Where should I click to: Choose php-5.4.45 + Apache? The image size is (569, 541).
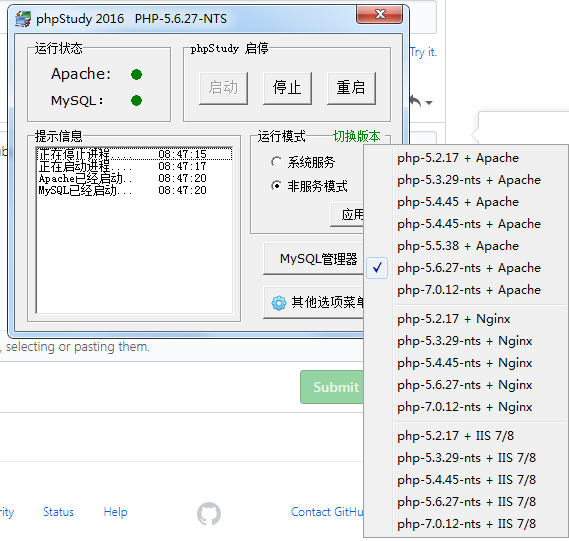[466, 202]
